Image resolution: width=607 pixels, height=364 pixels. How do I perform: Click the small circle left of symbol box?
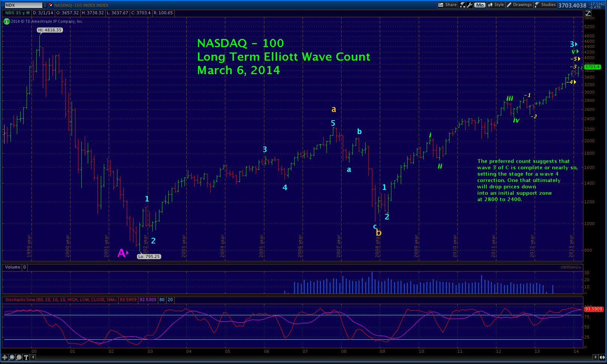2,5
